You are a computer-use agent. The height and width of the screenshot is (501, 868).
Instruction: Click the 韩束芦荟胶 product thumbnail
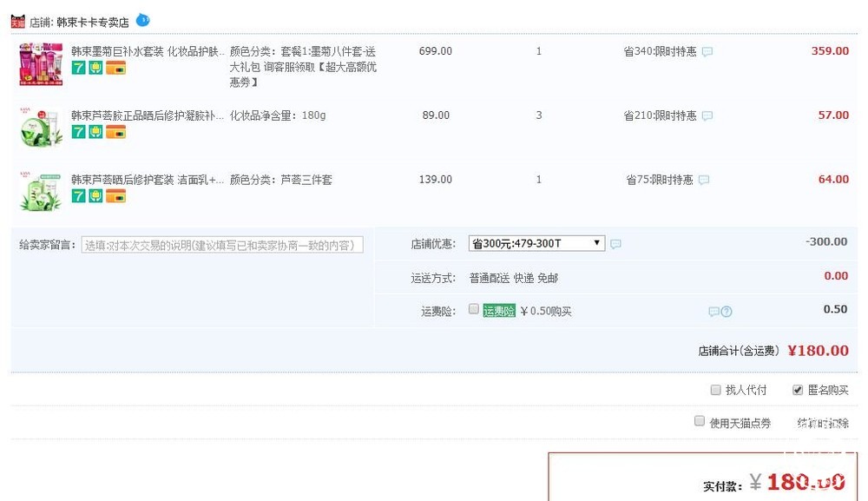click(41, 128)
